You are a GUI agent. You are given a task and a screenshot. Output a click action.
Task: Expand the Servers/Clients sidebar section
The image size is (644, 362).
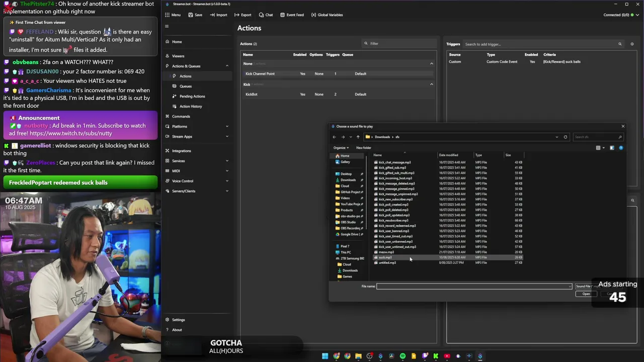click(x=197, y=191)
